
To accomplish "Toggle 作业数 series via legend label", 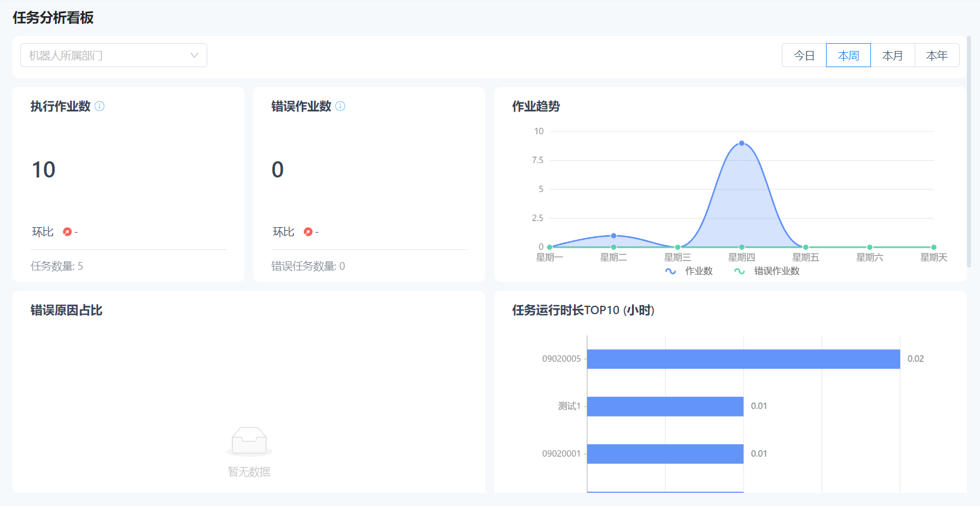I will coord(698,271).
